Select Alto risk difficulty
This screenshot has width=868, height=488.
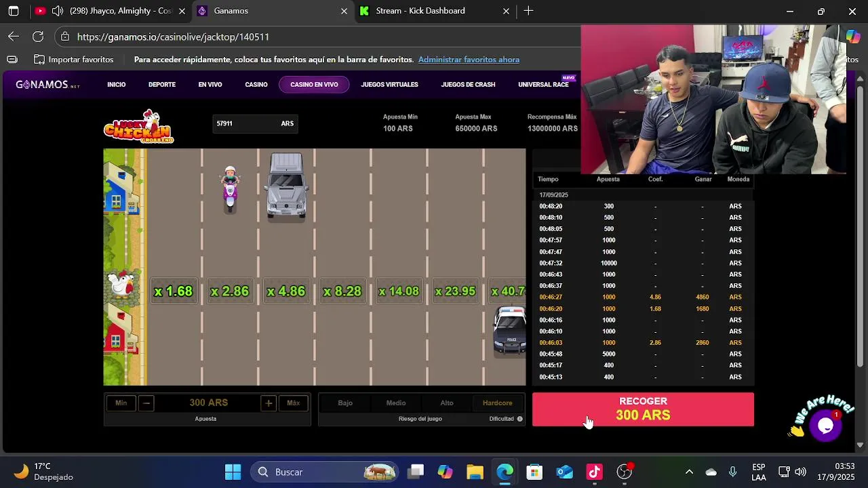coord(447,403)
